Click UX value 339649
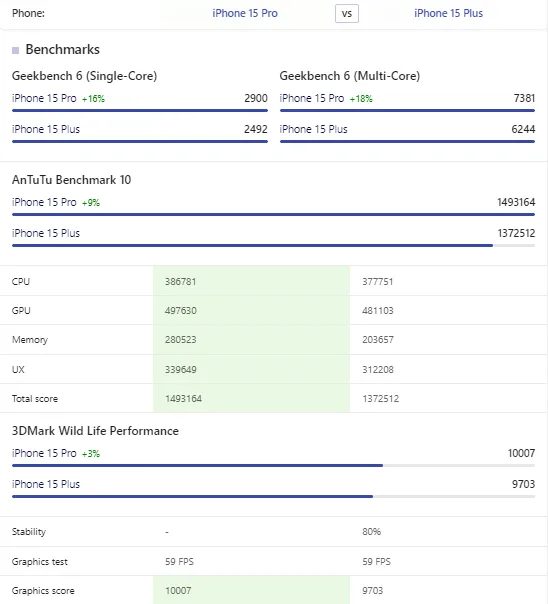 tap(181, 369)
